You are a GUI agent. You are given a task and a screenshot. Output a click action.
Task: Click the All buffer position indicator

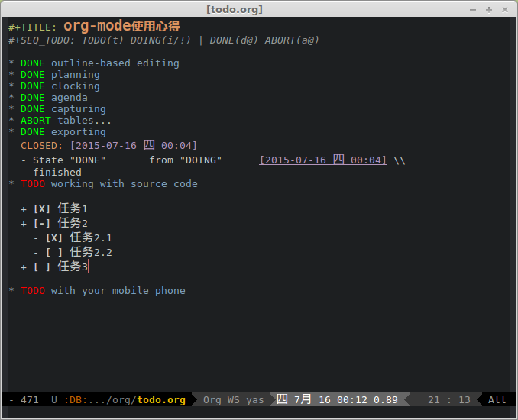coord(497,400)
